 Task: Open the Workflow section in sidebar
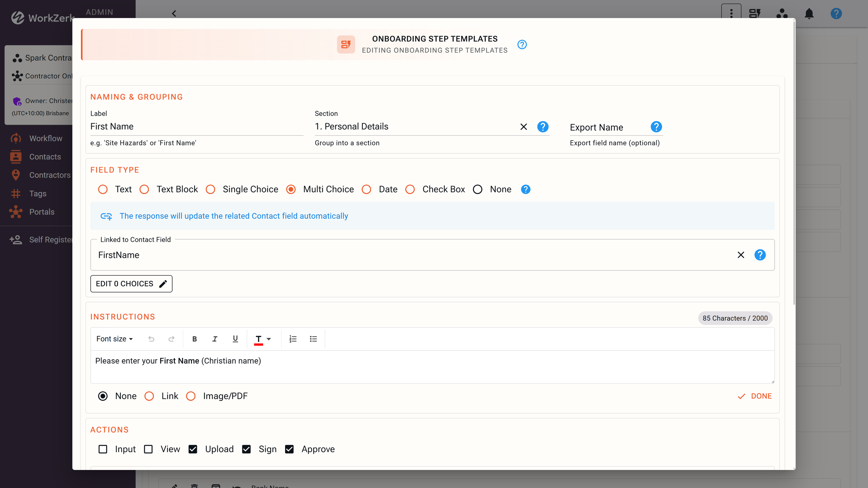[x=46, y=138]
